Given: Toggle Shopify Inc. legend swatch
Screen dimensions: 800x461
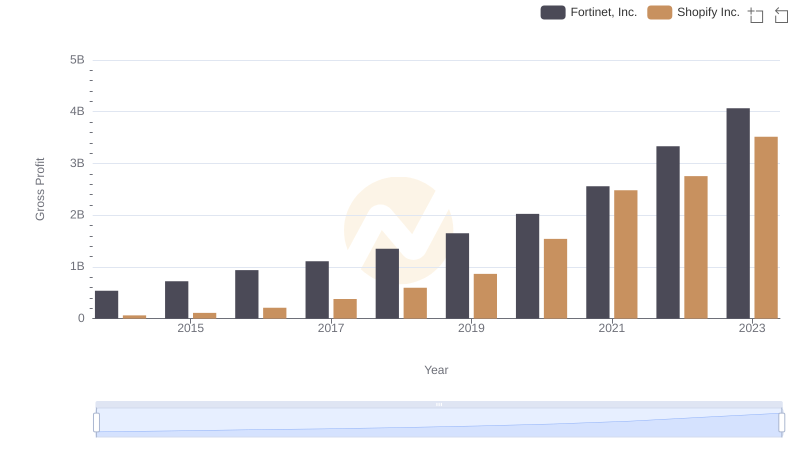Looking at the screenshot, I should point(660,13).
